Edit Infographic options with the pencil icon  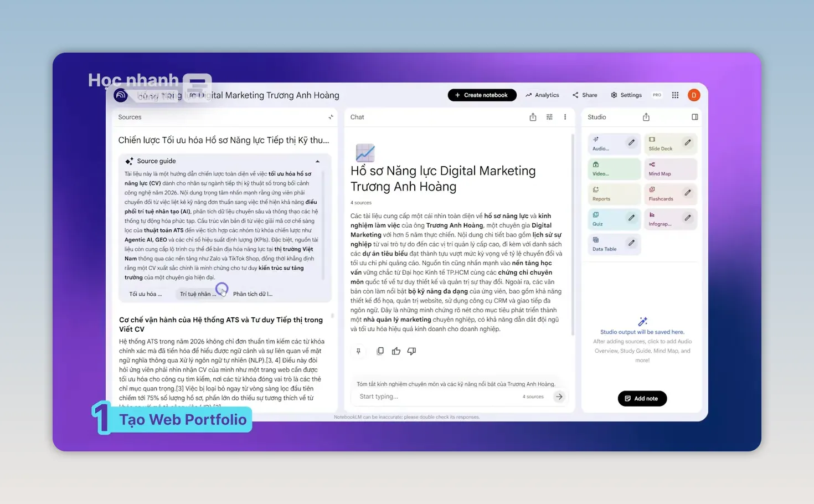(687, 218)
